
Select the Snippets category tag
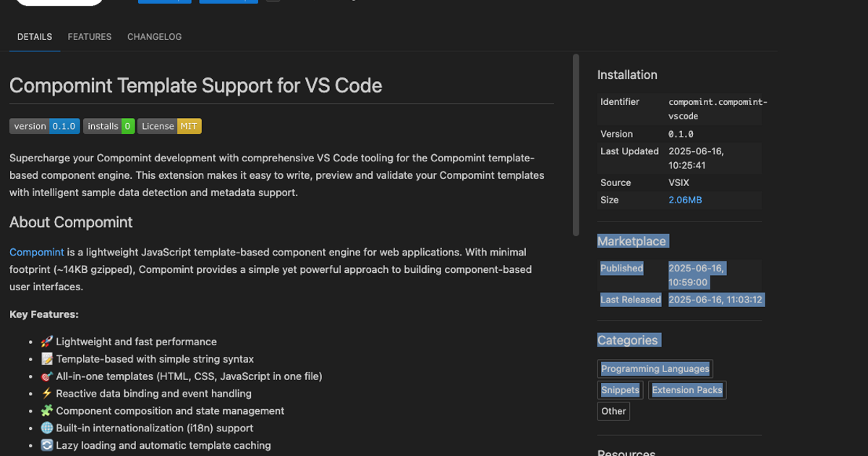[620, 390]
